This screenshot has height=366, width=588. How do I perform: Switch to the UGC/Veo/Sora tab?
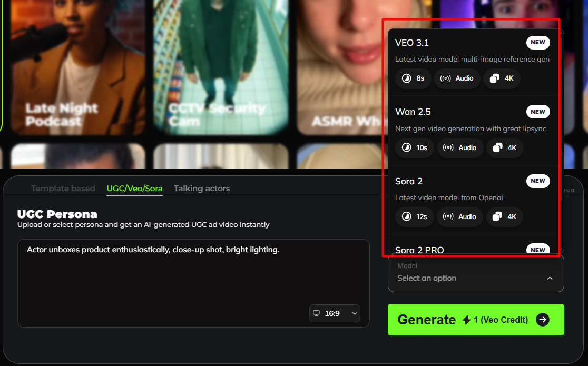(x=135, y=188)
